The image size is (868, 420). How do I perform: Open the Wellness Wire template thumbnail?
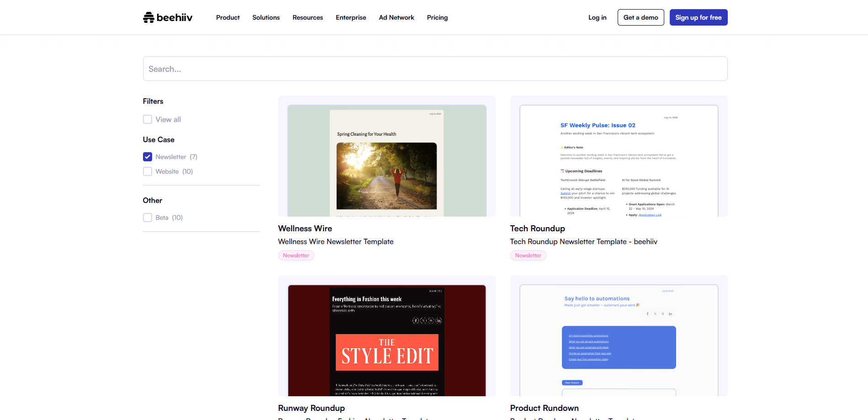[x=387, y=156]
